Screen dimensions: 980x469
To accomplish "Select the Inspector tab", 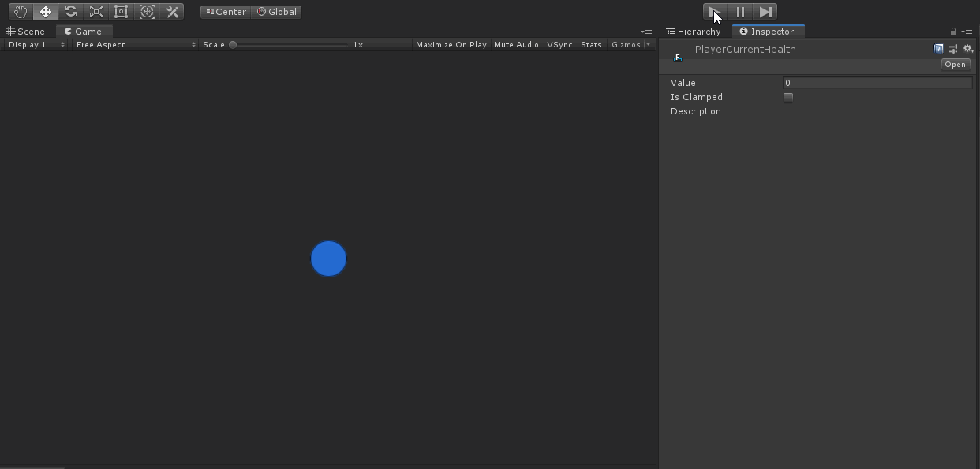I will click(x=767, y=32).
